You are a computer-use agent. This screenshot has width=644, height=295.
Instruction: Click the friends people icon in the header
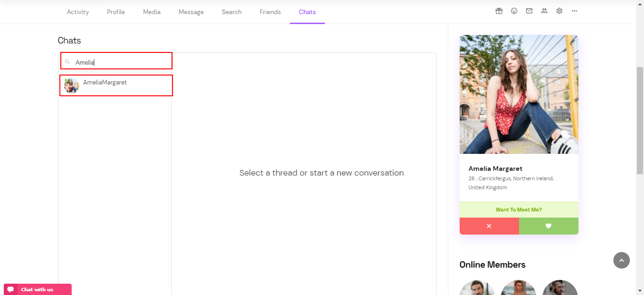pyautogui.click(x=544, y=11)
